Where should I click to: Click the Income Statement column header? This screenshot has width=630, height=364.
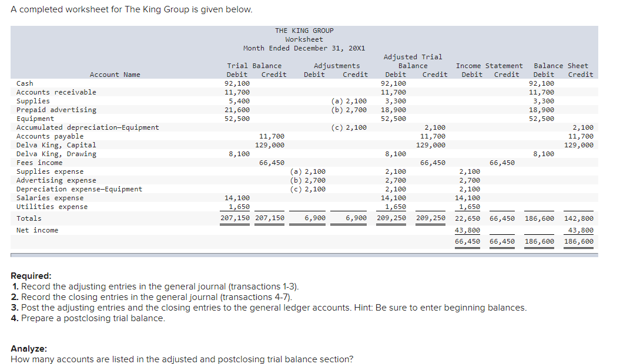(x=491, y=66)
